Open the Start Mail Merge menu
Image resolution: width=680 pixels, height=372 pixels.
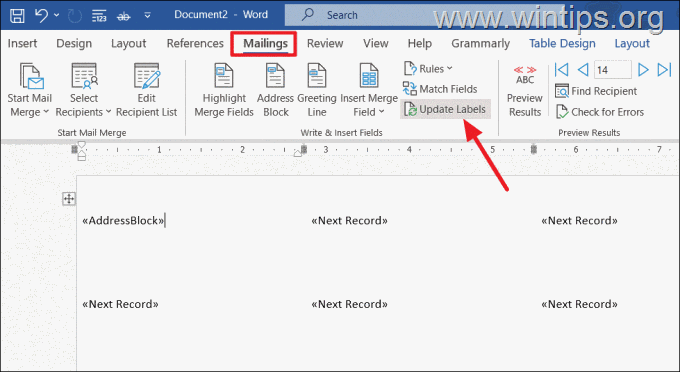point(29,90)
